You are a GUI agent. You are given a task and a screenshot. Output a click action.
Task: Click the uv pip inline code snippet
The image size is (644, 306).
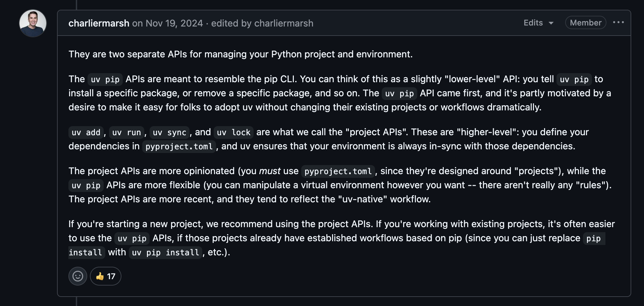click(x=105, y=80)
